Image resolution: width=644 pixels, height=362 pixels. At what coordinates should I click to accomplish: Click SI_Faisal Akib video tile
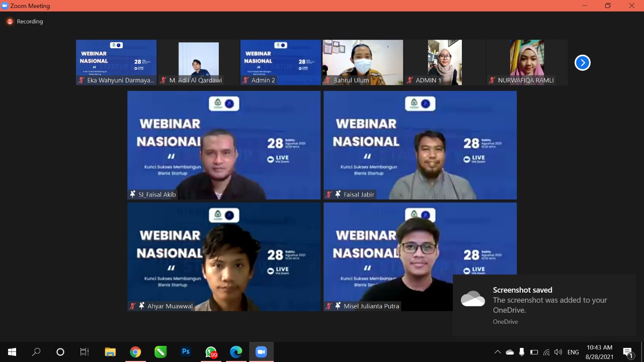pos(224,145)
